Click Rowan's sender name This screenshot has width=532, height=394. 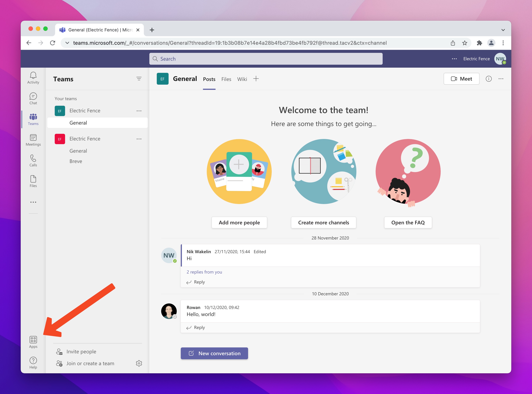pyautogui.click(x=193, y=308)
